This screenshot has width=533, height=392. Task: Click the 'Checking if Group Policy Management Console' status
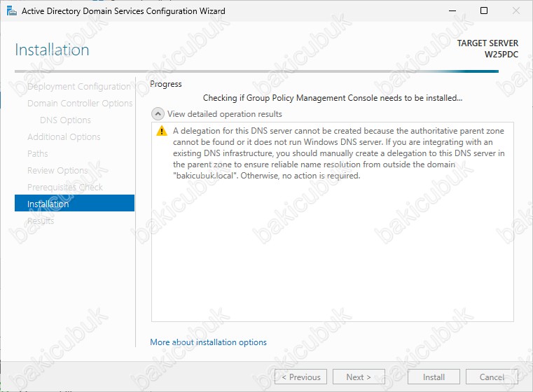pyautogui.click(x=333, y=98)
